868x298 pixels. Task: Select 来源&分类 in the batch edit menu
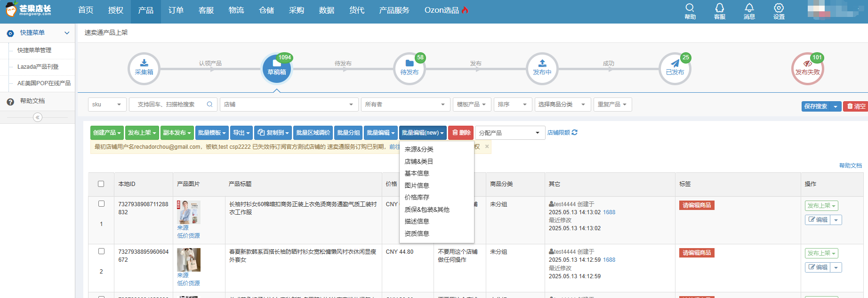click(x=419, y=149)
